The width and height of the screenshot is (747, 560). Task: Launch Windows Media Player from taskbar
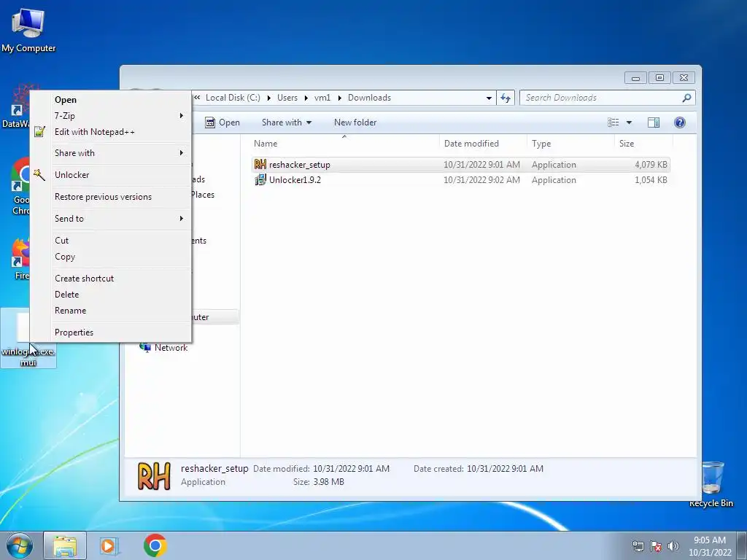(x=109, y=545)
